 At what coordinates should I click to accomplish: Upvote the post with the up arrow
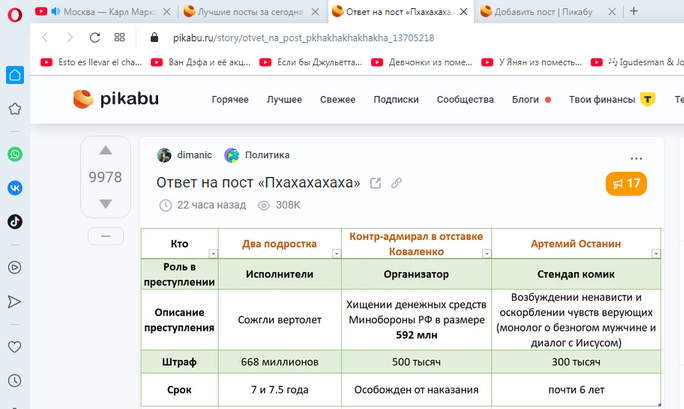click(105, 152)
